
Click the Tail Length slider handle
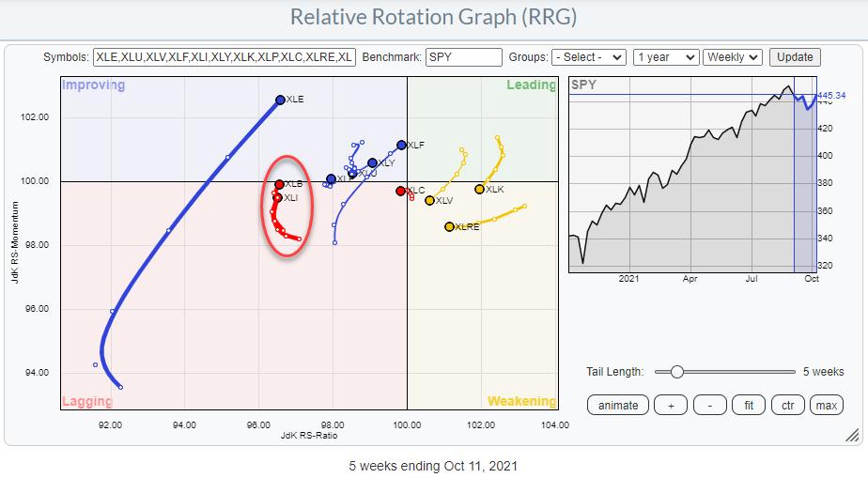coord(676,372)
